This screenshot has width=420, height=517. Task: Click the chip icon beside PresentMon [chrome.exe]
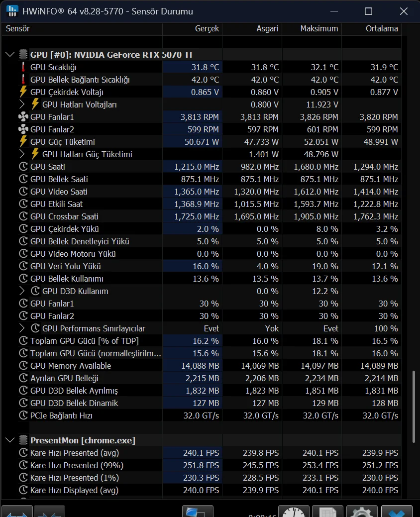click(23, 440)
